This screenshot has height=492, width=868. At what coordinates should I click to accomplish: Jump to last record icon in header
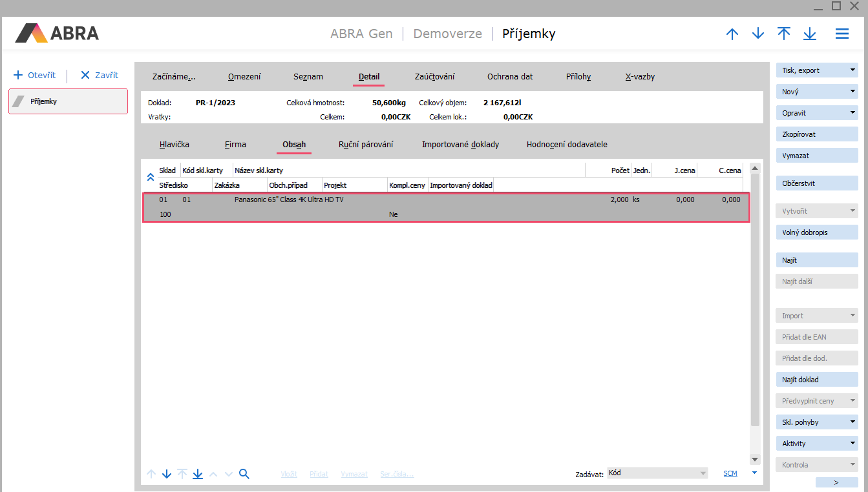click(810, 34)
